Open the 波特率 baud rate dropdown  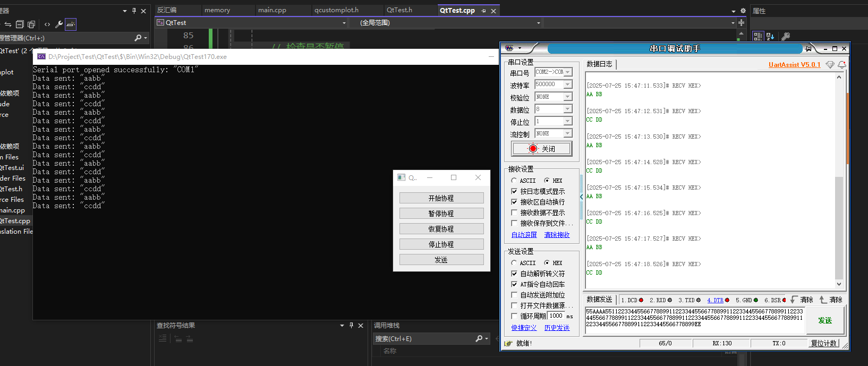point(568,84)
